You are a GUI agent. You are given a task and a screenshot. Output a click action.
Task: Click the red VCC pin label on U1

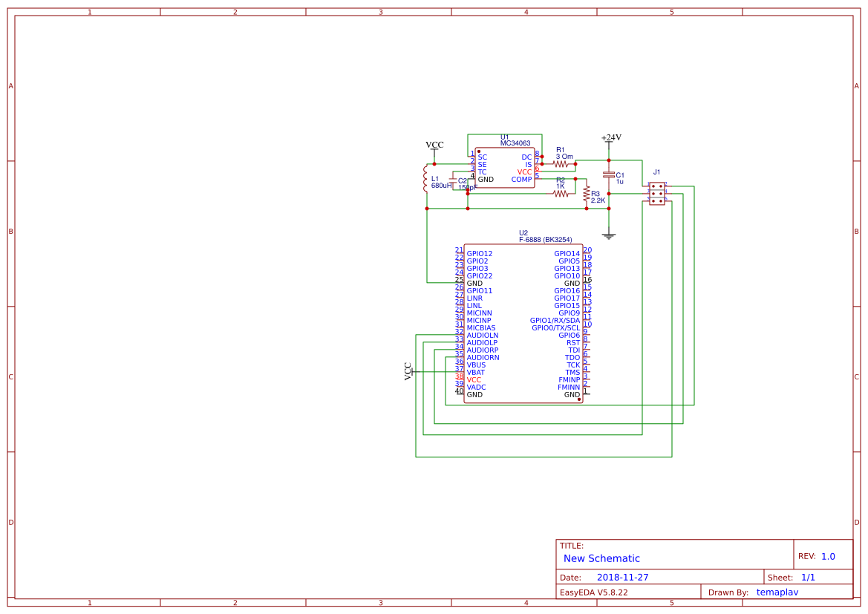coord(524,172)
